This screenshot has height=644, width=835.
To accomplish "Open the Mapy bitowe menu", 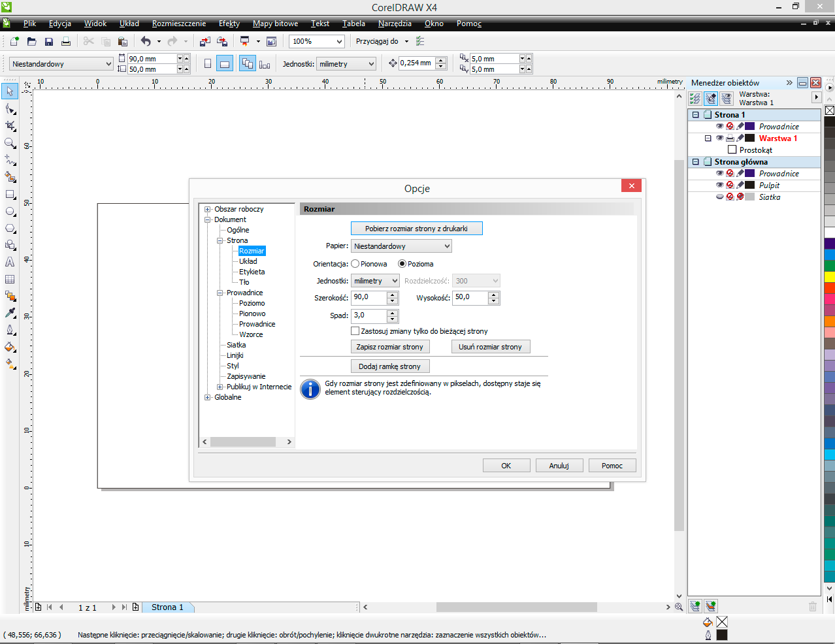I will (x=275, y=24).
